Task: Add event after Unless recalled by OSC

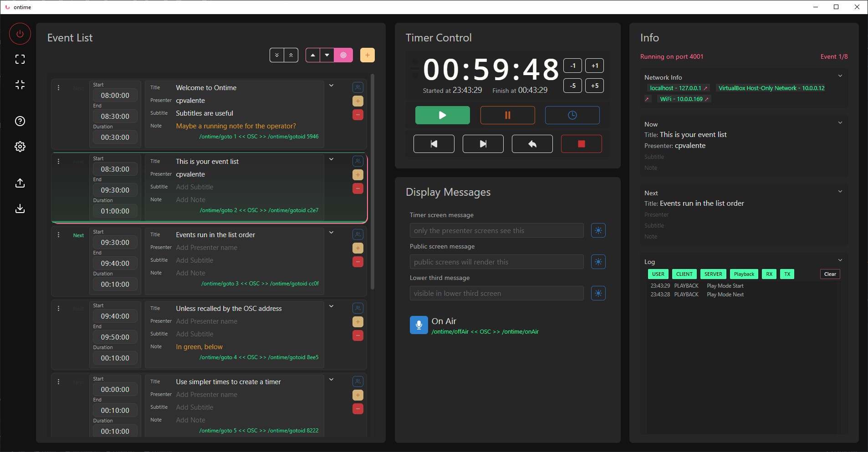Action: click(358, 322)
